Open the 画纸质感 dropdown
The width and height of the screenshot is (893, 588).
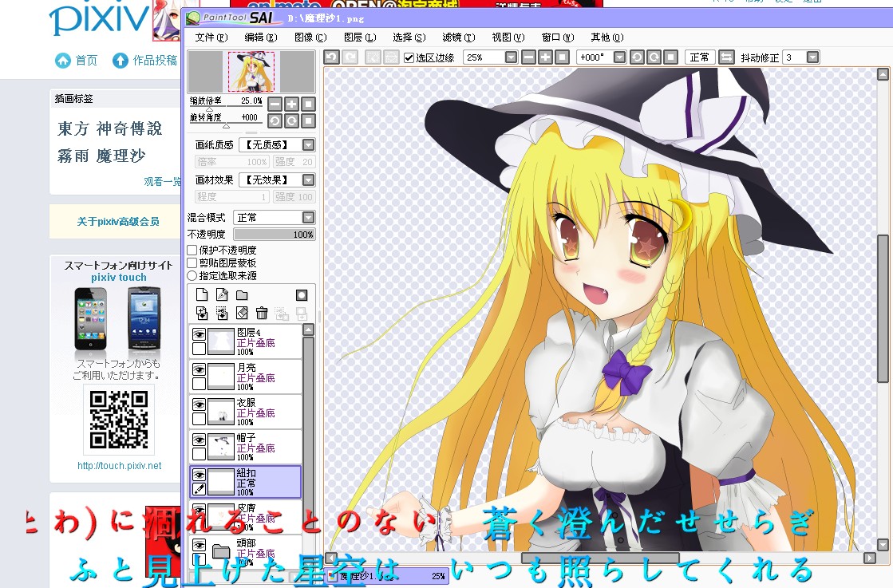[x=308, y=145]
